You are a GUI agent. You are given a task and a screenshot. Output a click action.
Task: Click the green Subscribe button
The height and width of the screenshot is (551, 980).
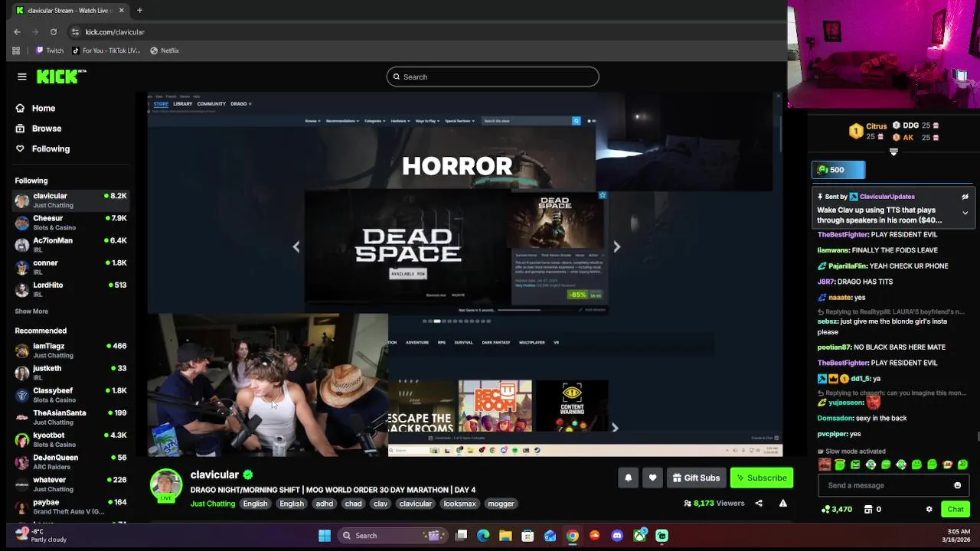point(762,478)
